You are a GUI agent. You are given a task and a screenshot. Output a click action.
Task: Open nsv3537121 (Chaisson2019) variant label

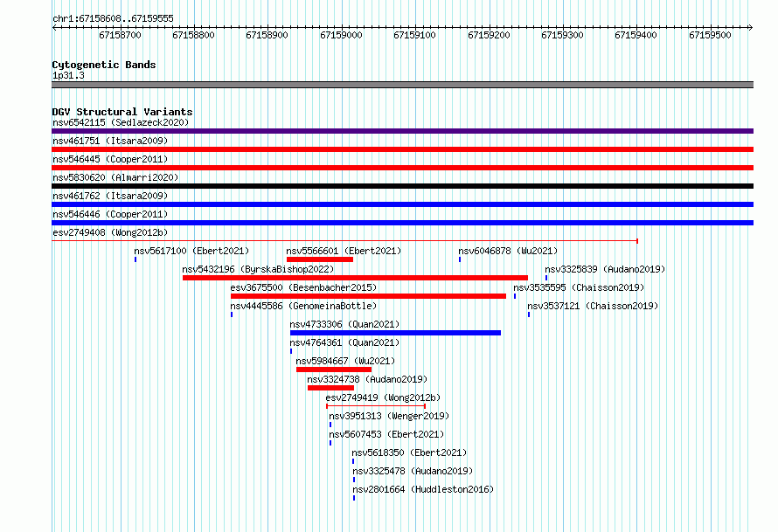(x=593, y=306)
